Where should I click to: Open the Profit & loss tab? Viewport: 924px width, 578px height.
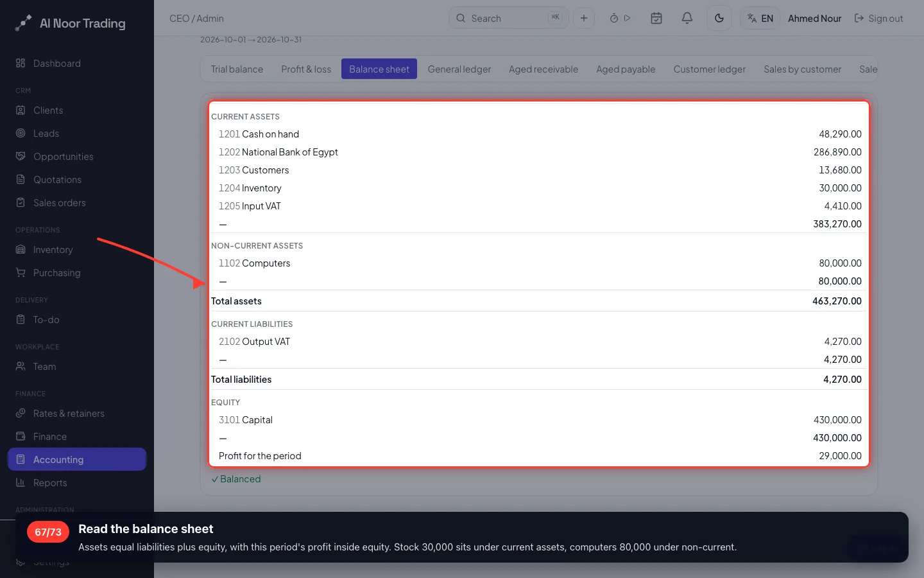click(306, 69)
